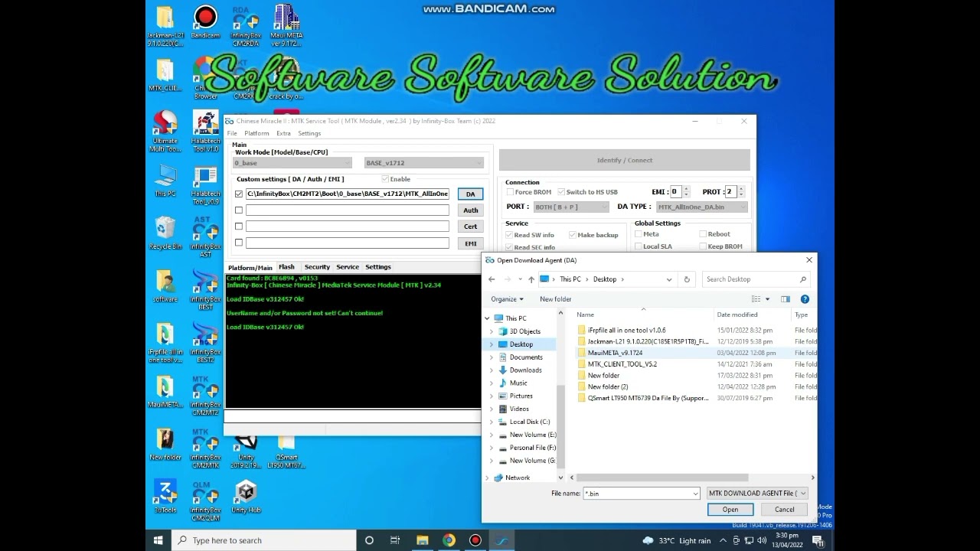The image size is (980, 551).
Task: Collapse the This PC tree node
Action: point(487,318)
